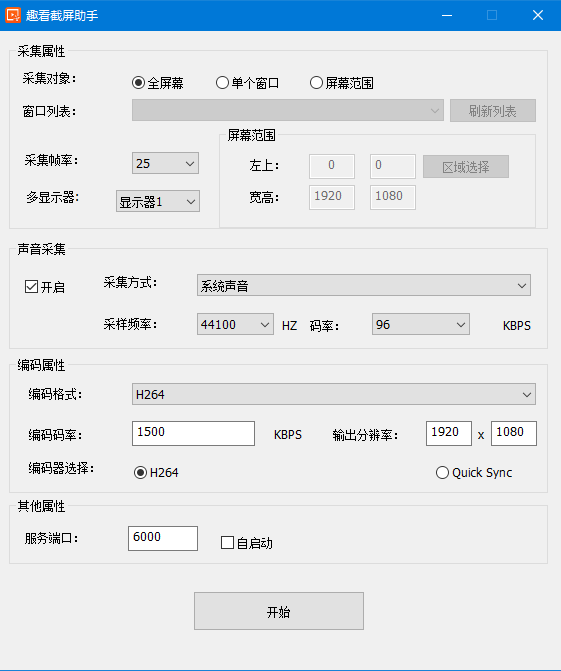Choose the 屏幕范围 capture option

click(341, 83)
